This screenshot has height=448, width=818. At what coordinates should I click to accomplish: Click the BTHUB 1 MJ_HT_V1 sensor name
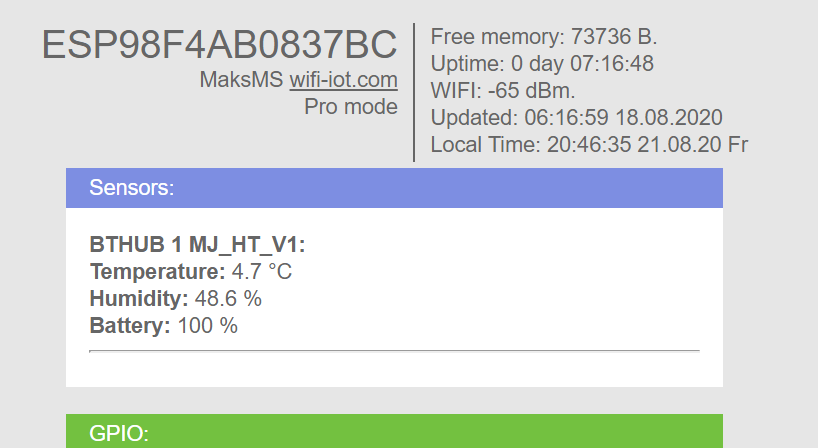pos(198,245)
